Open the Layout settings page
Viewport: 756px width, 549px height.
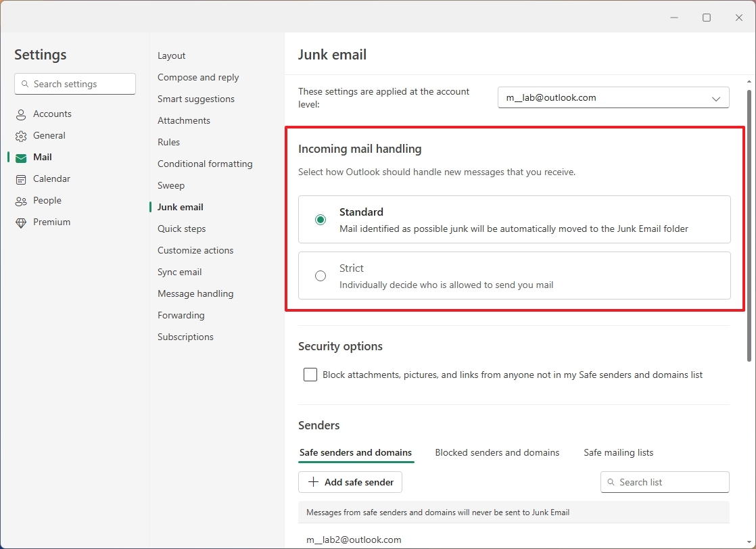coord(171,55)
